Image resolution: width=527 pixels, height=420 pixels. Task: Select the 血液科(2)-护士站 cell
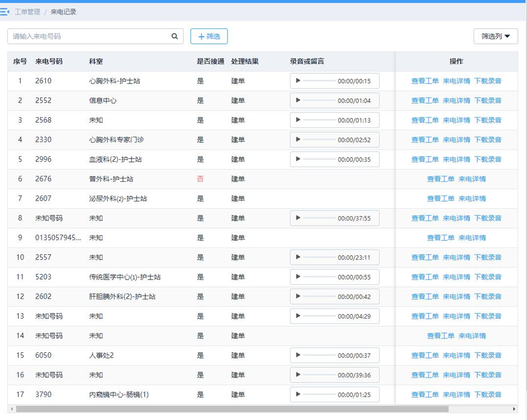coord(115,159)
